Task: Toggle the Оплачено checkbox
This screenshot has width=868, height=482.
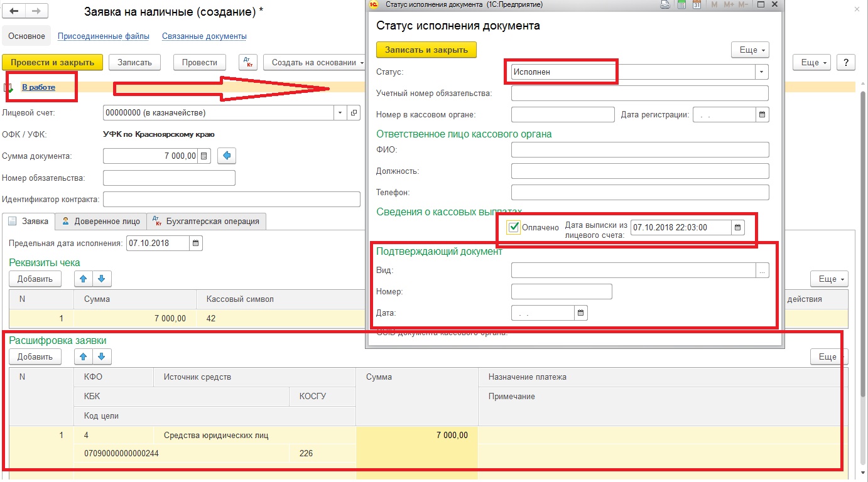Action: [x=514, y=227]
